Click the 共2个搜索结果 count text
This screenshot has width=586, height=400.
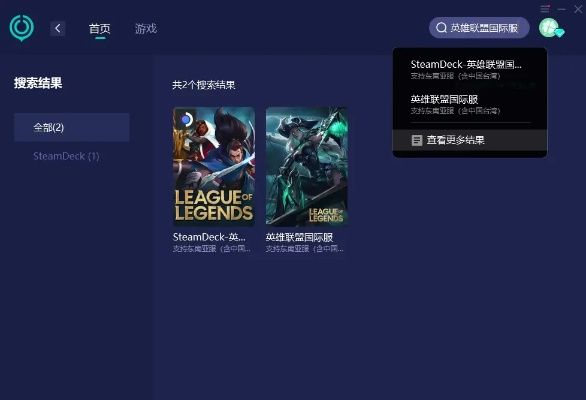tap(204, 85)
